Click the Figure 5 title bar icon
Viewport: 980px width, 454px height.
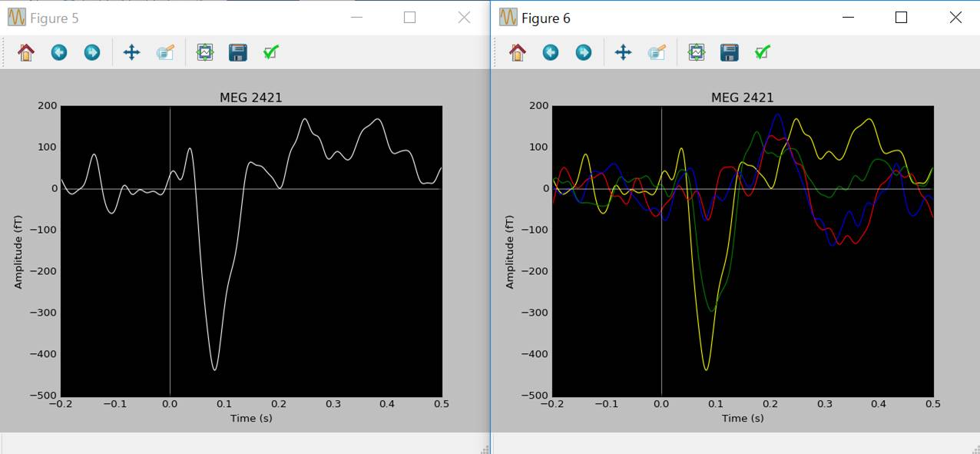[16, 18]
